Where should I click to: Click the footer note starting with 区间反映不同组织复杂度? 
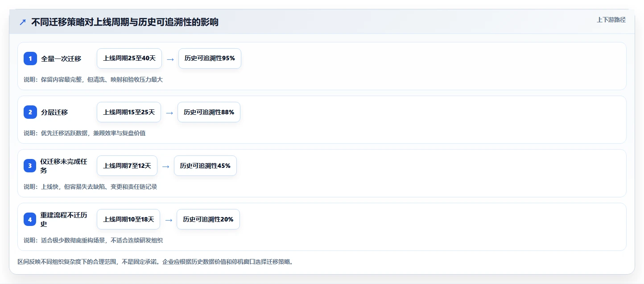coord(155,262)
